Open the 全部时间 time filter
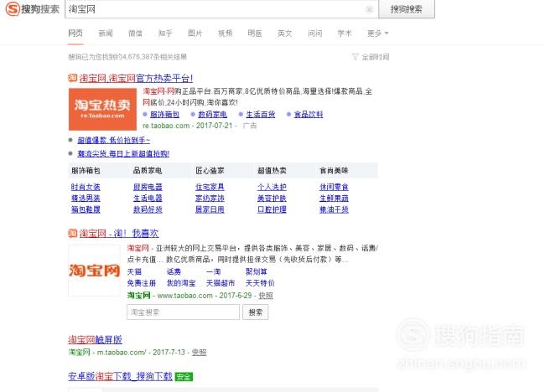Image resolution: width=545 pixels, height=392 pixels. tap(371, 57)
